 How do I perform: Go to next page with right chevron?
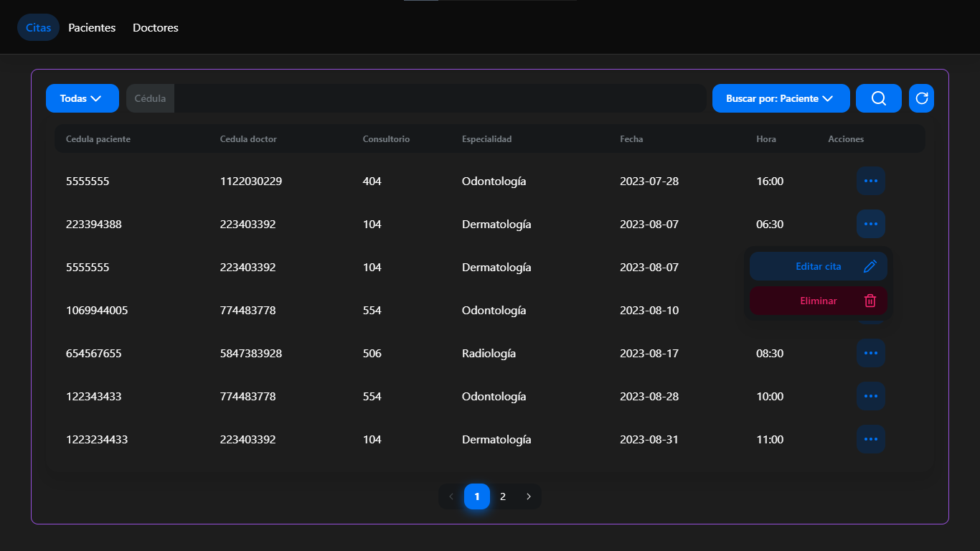click(529, 496)
